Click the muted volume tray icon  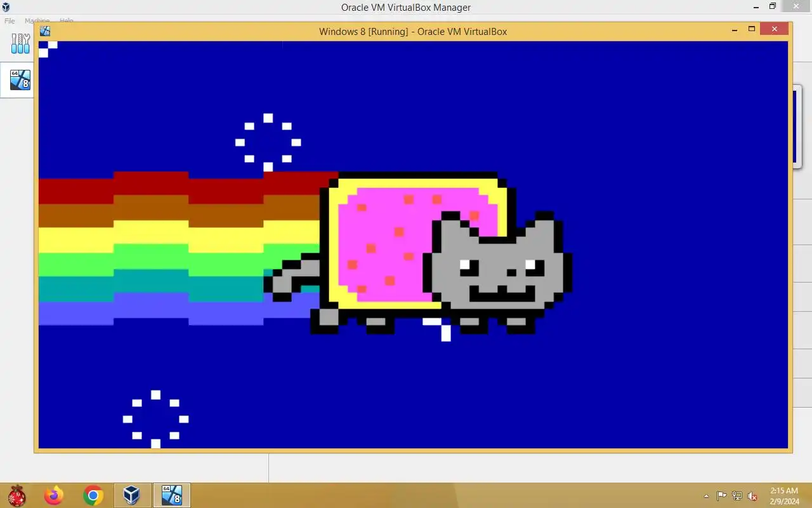pyautogui.click(x=752, y=496)
